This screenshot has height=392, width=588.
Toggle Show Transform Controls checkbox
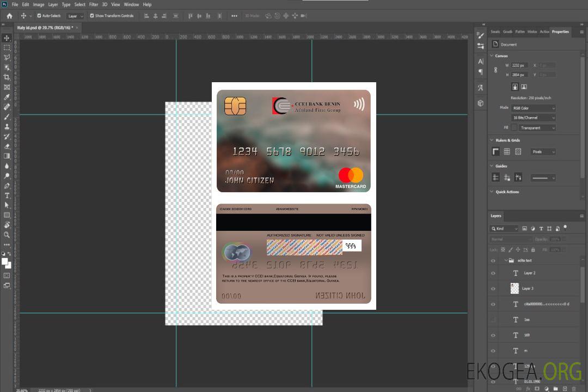click(92, 16)
